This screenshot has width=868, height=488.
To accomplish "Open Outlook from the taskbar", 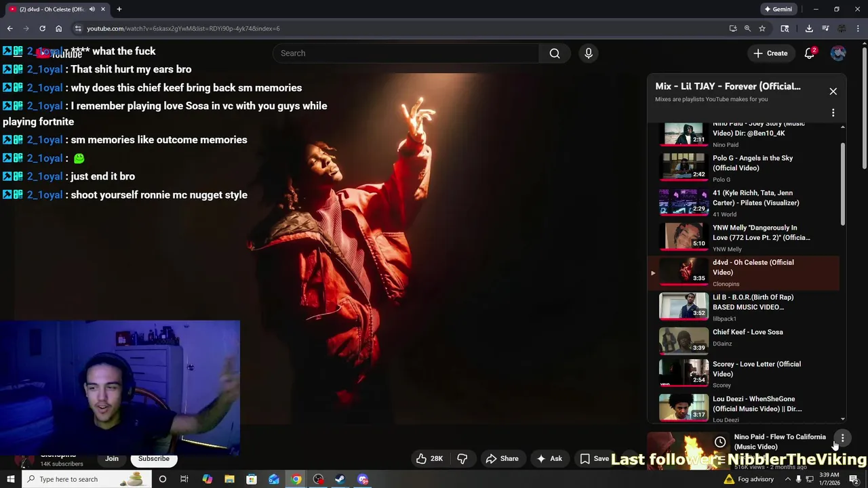I will tap(274, 479).
